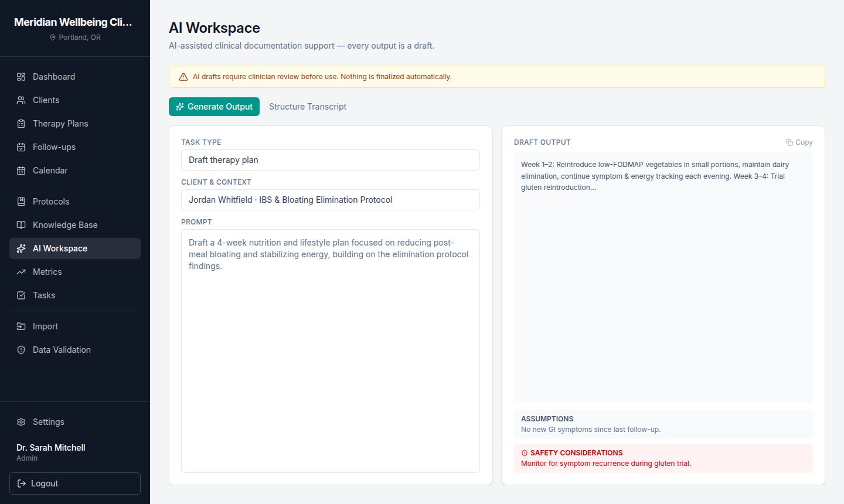844x504 pixels.
Task: Click the warning triangle icon in the banner
Action: [183, 77]
